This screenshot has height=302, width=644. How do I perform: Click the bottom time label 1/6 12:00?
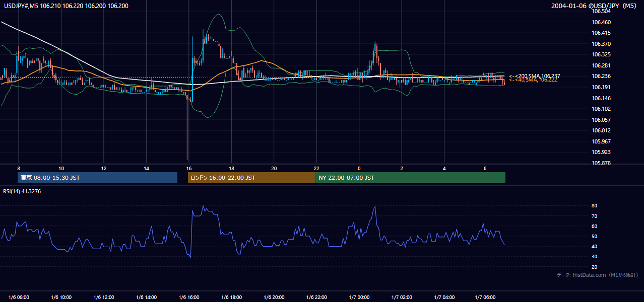click(x=104, y=297)
